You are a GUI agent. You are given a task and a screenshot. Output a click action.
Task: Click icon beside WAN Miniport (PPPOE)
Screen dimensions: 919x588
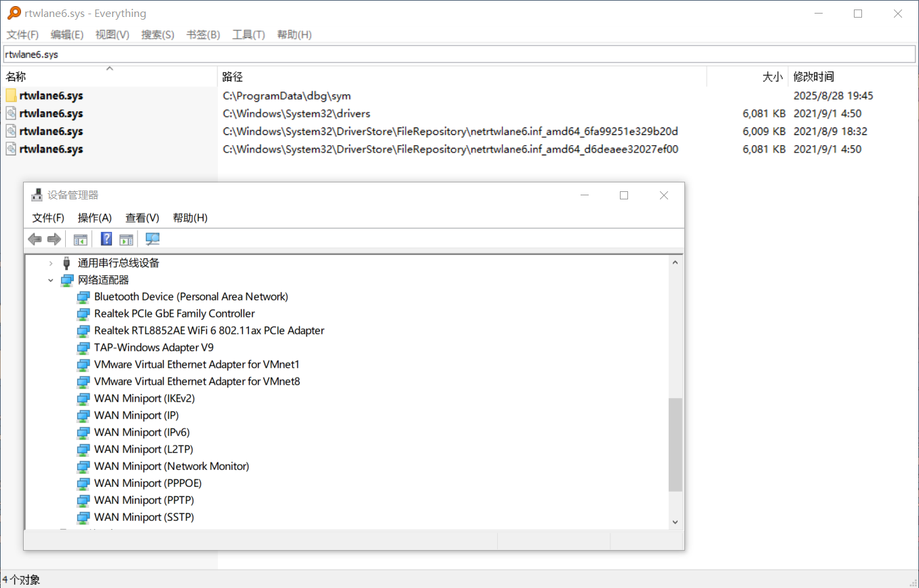[83, 483]
